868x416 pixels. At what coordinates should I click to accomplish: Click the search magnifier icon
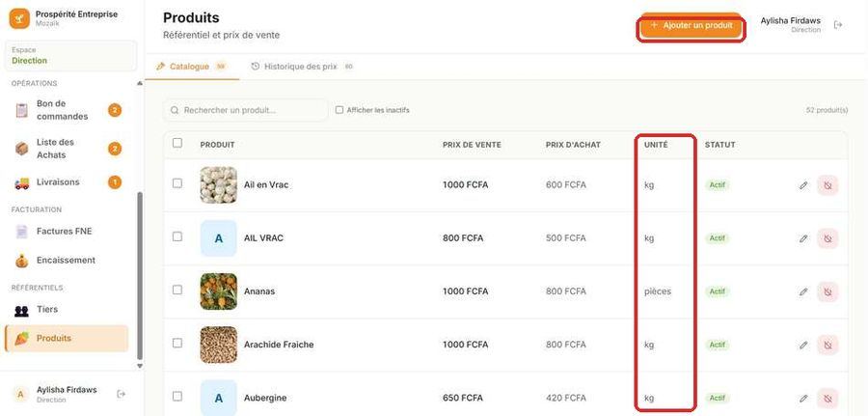click(x=175, y=110)
